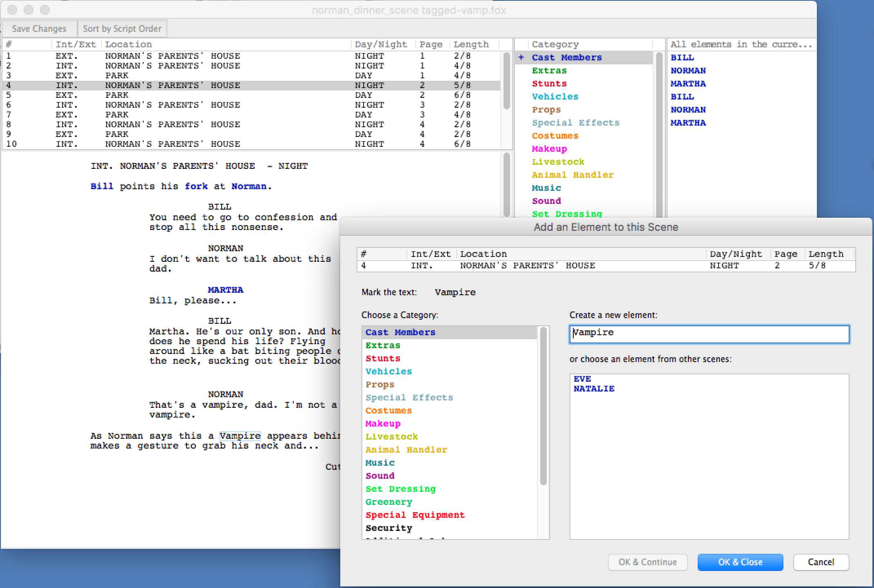Screen dimensions: 874x588
Task: Click the highlighted word Vampire in the script
Action: pos(240,436)
